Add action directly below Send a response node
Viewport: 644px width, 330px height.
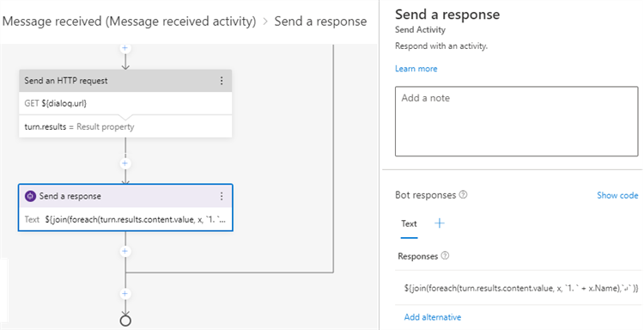click(125, 251)
